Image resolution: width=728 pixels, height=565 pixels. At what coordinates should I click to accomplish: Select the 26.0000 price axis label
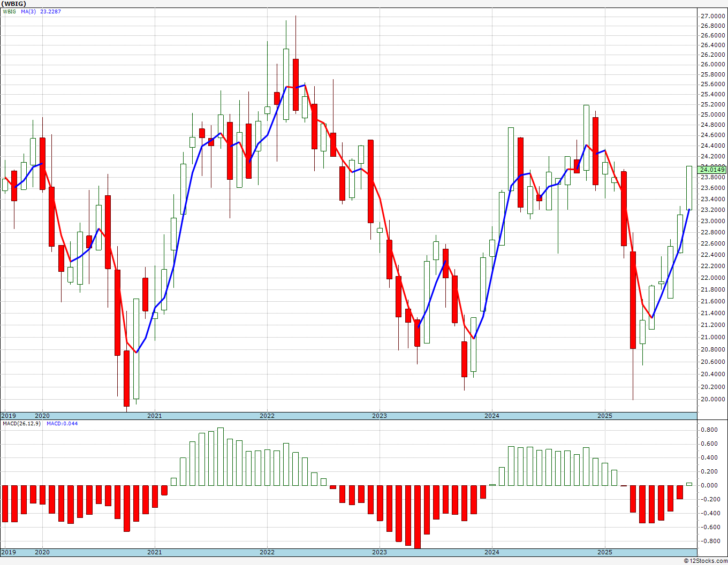pyautogui.click(x=712, y=64)
